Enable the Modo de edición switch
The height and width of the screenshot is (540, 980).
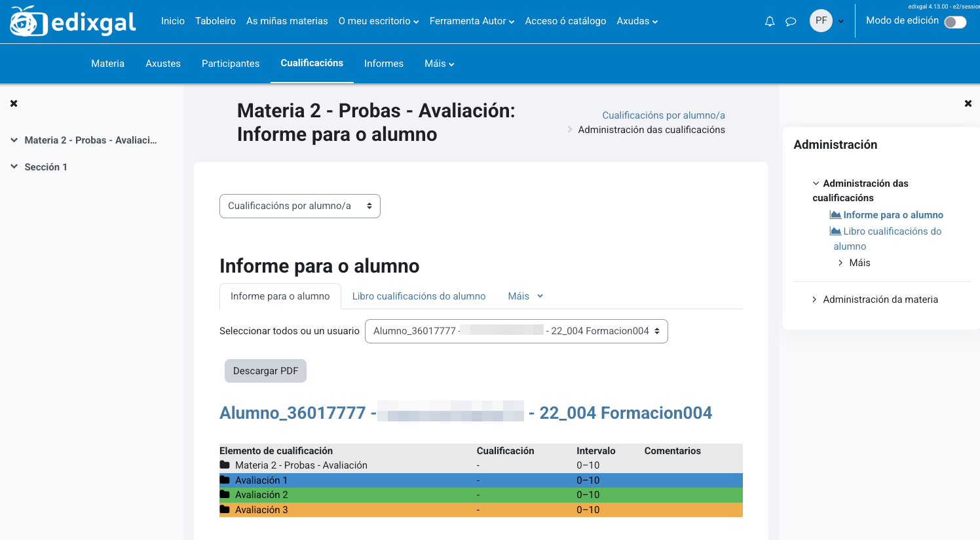[955, 22]
